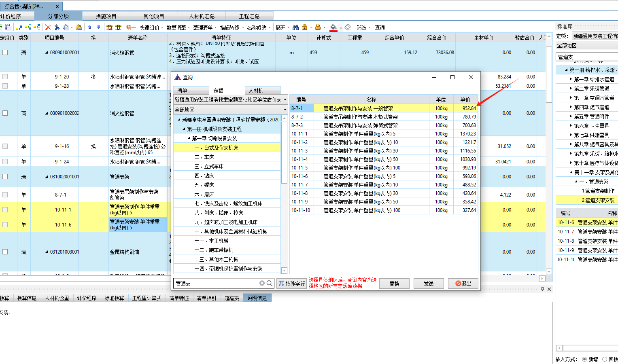
Task: Switch to the 措施项目 tab
Action: coord(106,16)
